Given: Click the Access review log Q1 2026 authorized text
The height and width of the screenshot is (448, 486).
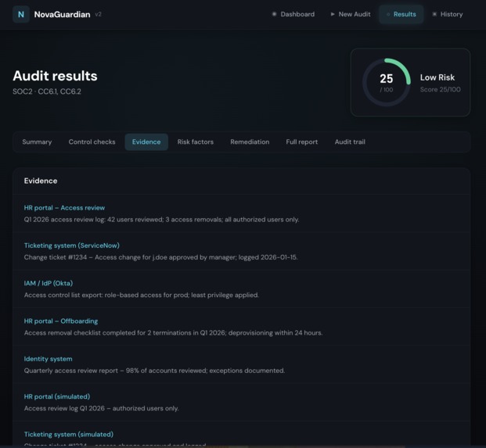Looking at the screenshot, I should pos(102,408).
